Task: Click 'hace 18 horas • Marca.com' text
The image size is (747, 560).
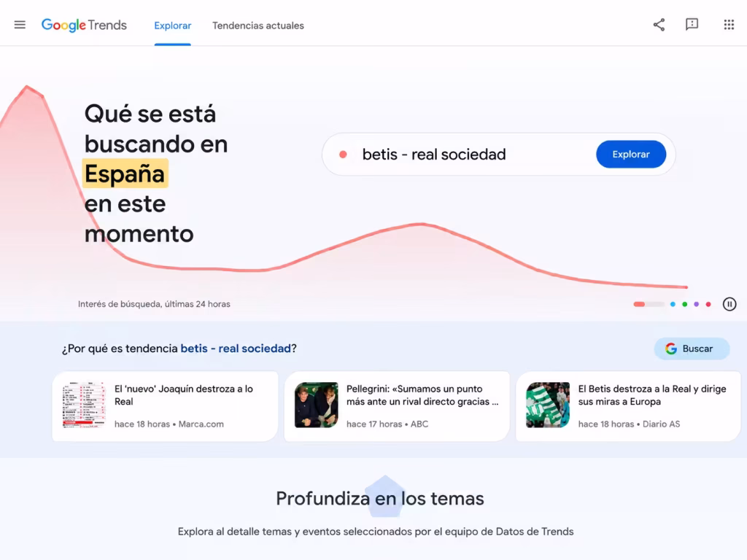Action: 169,424
